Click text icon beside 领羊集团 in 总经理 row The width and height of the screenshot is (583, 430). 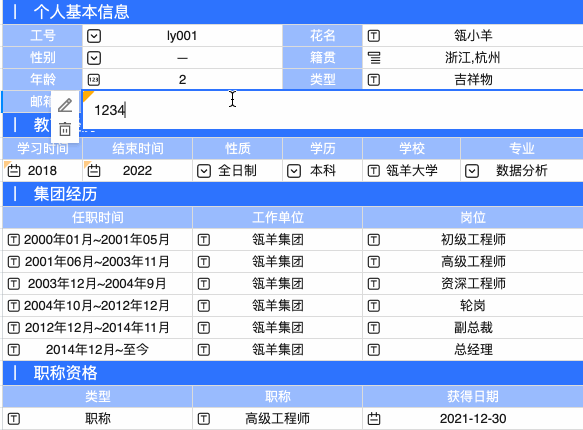(204, 350)
